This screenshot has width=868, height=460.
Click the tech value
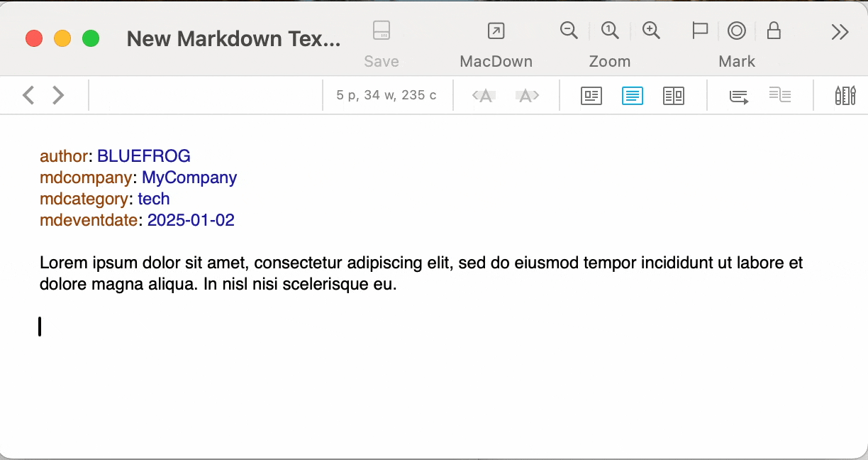[154, 199]
